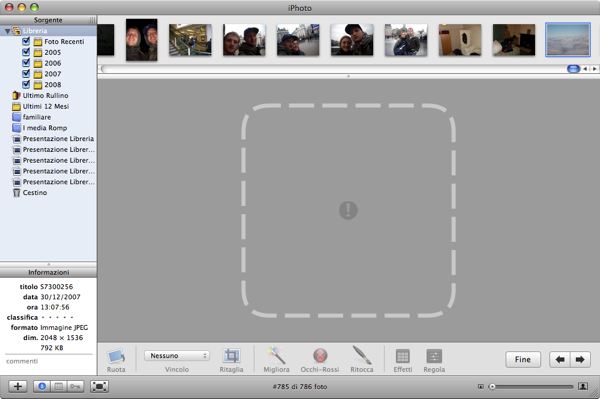Viewport: 600px width, 399px height.
Task: Click the large thumbnail size icon
Action: coord(583,386)
